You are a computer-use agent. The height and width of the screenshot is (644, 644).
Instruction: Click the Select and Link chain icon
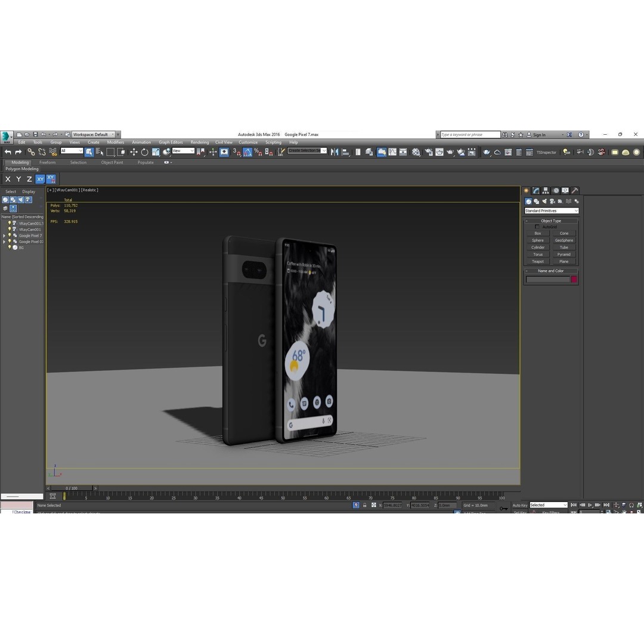click(31, 152)
